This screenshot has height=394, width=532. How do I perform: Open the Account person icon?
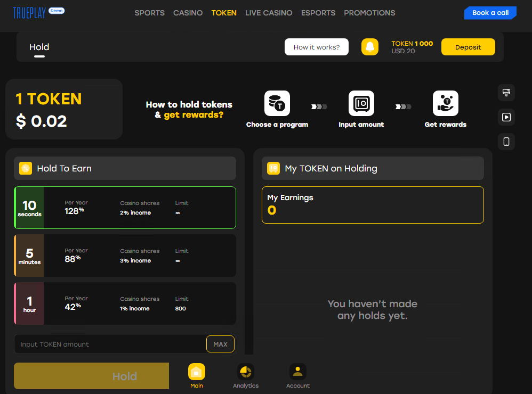coord(298,372)
